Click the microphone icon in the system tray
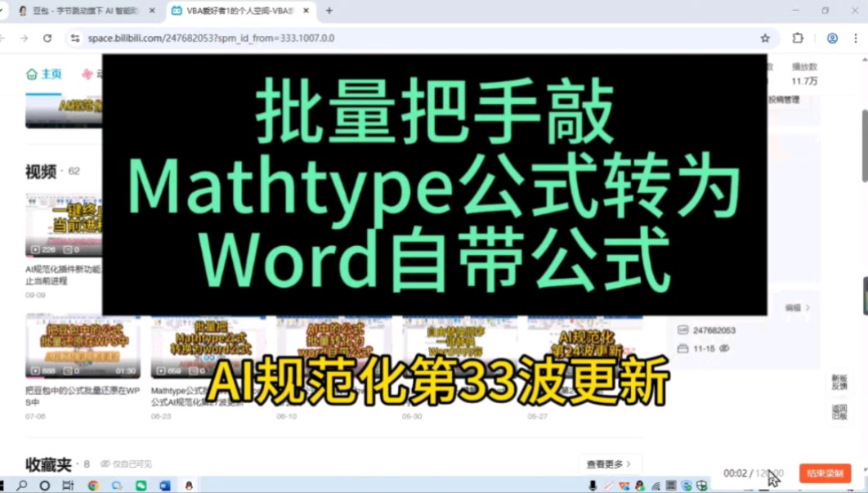The height and width of the screenshot is (493, 868). click(592, 486)
